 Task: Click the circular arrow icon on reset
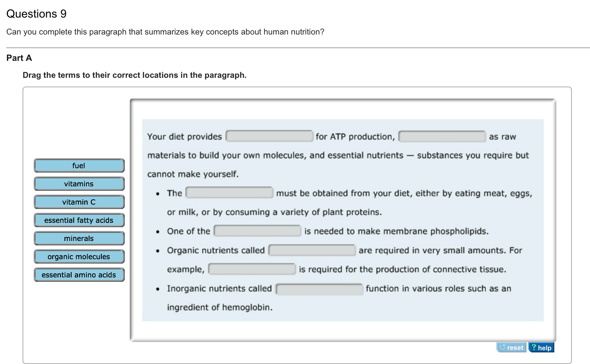(x=502, y=347)
